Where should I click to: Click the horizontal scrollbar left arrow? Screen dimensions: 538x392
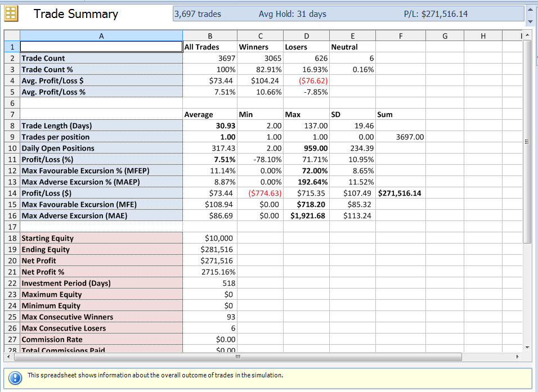pyautogui.click(x=8, y=357)
